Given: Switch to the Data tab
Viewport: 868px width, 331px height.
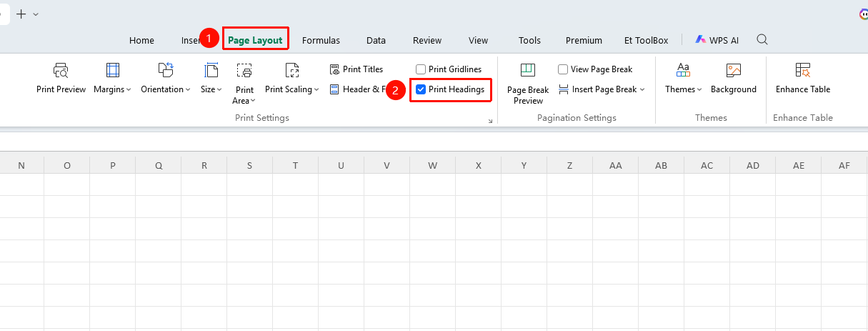Looking at the screenshot, I should click(x=376, y=40).
